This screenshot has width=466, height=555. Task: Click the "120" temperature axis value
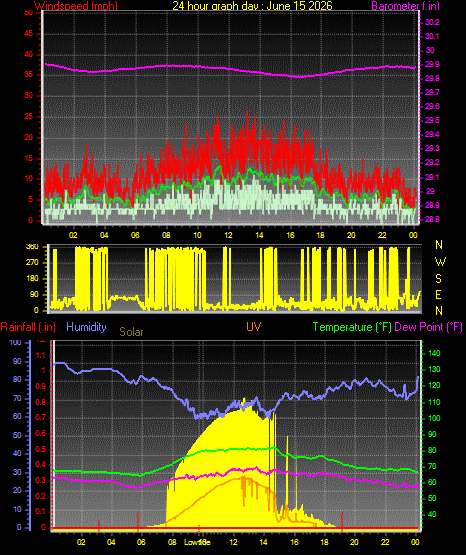434,386
